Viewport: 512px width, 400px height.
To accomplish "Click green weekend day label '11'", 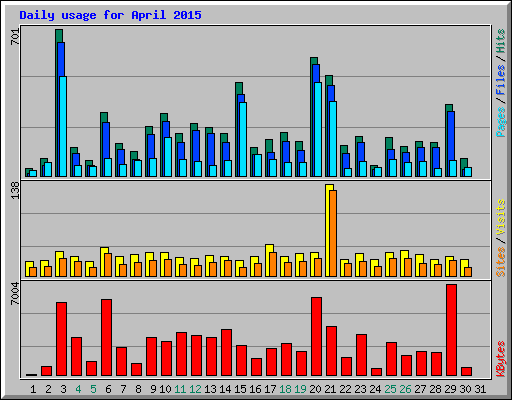I will (180, 389).
